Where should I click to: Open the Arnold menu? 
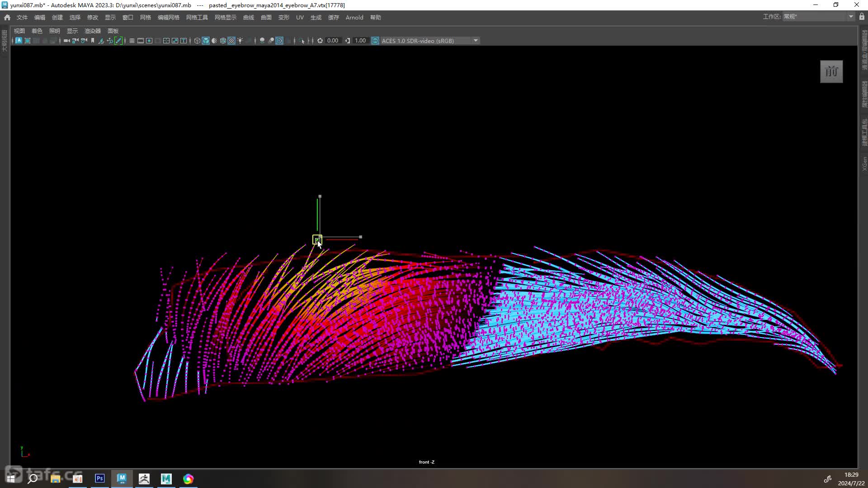(x=354, y=17)
